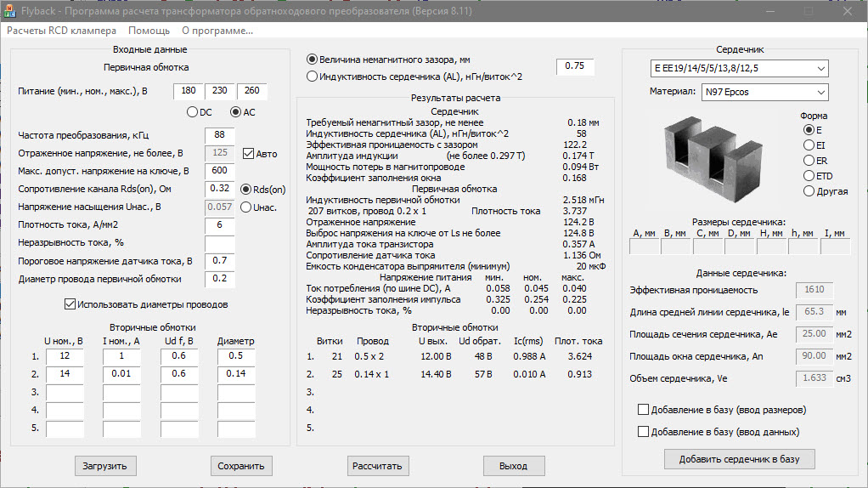Screen dimensions: 868x488
Task: Enable Добавление в базу (ввод данных)
Action: [x=643, y=432]
